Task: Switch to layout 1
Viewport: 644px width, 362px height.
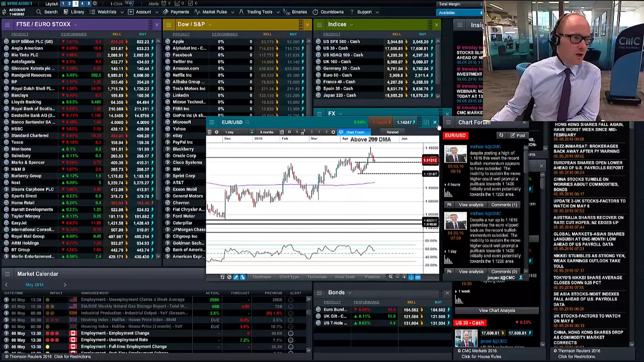Action: [63, 4]
